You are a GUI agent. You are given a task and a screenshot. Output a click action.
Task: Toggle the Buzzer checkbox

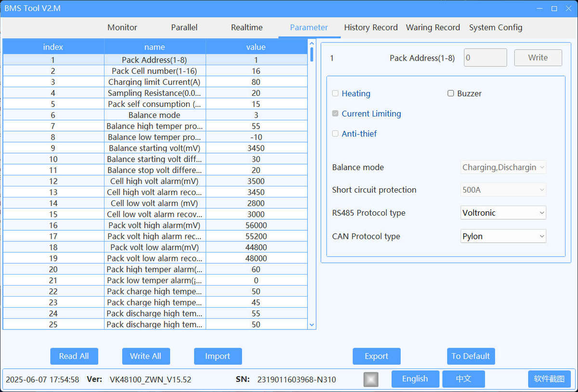[x=451, y=93]
